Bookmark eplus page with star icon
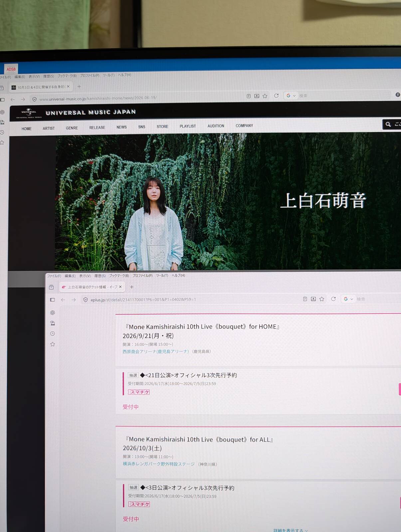This screenshot has height=532, width=401. point(321,299)
